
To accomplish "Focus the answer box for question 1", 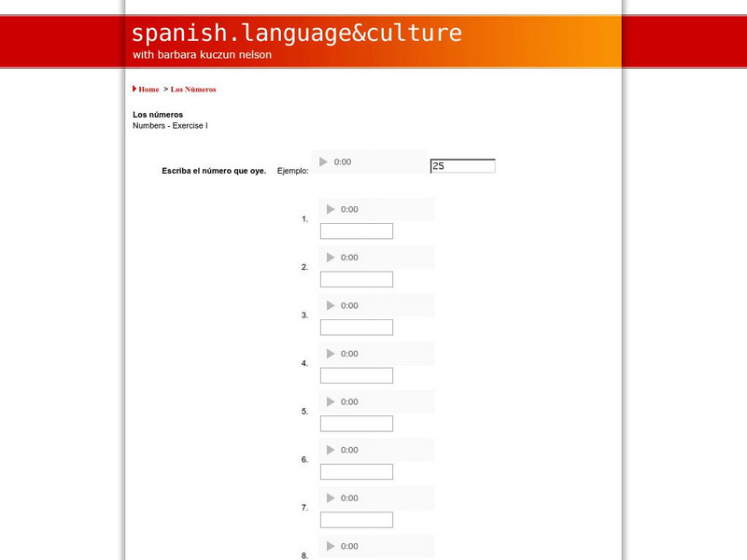I will [x=357, y=231].
